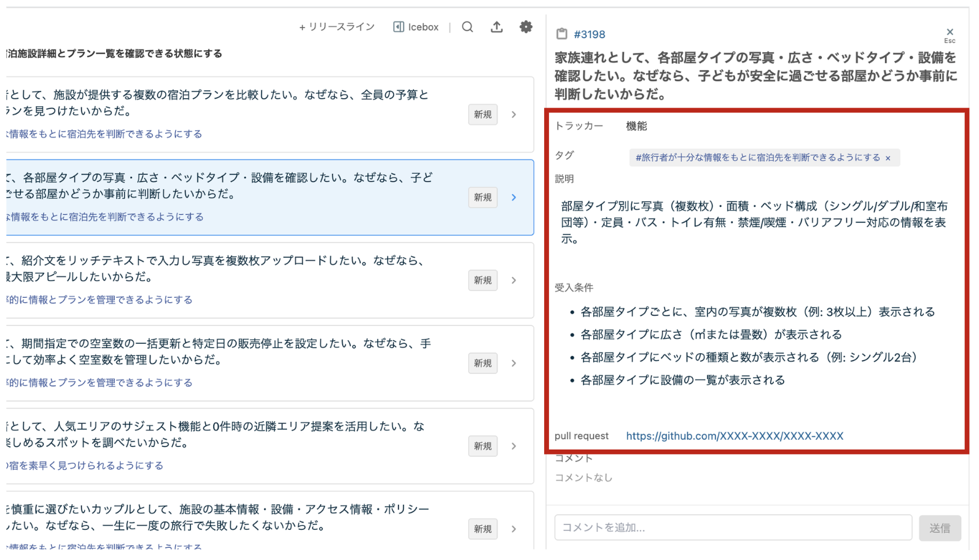Expand chevron on 施設の基本情報 card
The width and height of the screenshot is (979, 560).
514,529
